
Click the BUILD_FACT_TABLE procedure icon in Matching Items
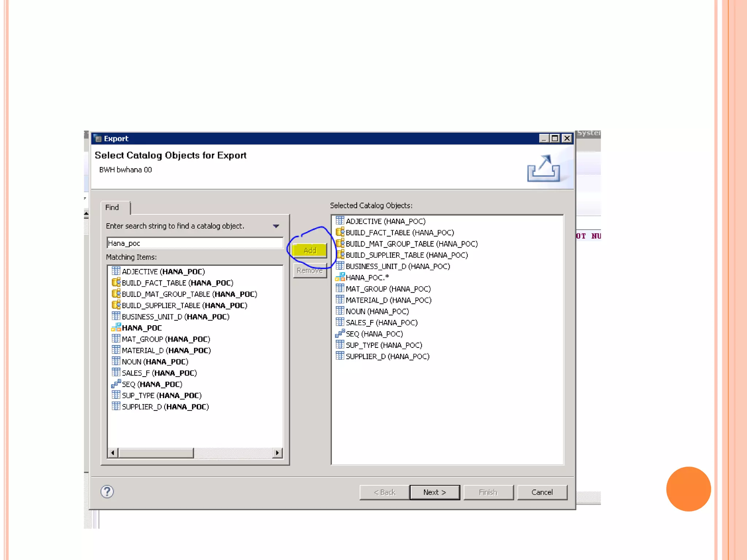tap(116, 283)
